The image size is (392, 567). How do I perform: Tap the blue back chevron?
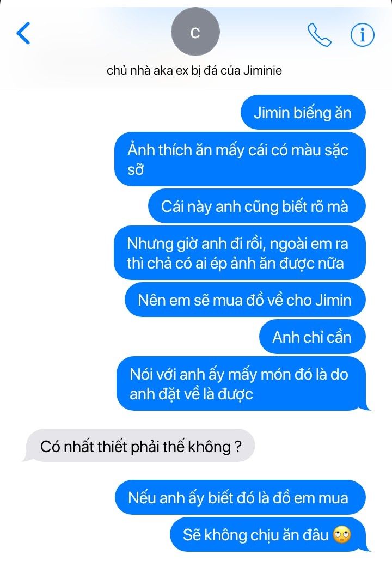[x=23, y=33]
